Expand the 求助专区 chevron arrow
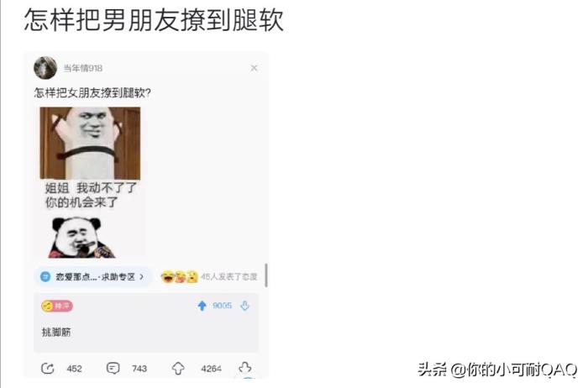This screenshot has width=588, height=388. pyautogui.click(x=142, y=276)
